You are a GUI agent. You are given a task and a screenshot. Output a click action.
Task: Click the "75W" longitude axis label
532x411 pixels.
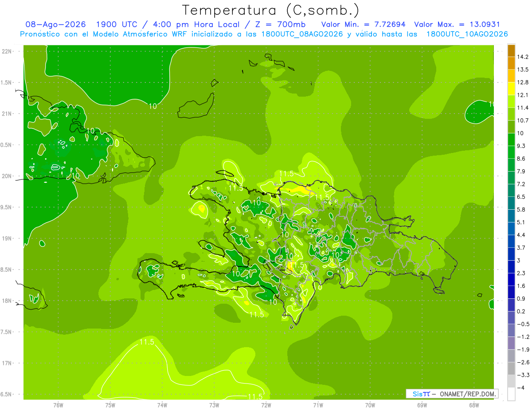pos(110,405)
